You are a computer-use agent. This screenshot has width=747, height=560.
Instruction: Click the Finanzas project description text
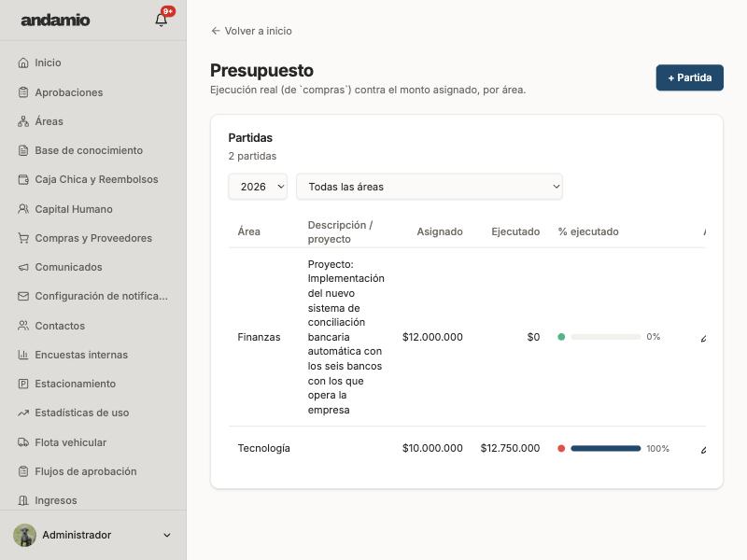(345, 337)
